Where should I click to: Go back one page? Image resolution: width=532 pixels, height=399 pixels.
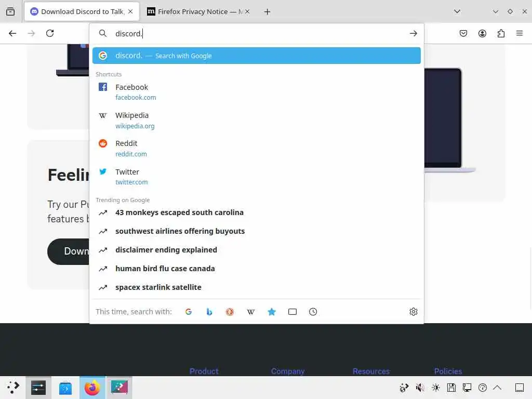tap(12, 33)
